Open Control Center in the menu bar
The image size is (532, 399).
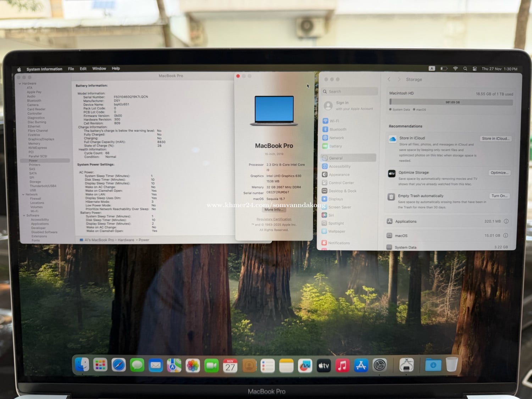pos(475,69)
